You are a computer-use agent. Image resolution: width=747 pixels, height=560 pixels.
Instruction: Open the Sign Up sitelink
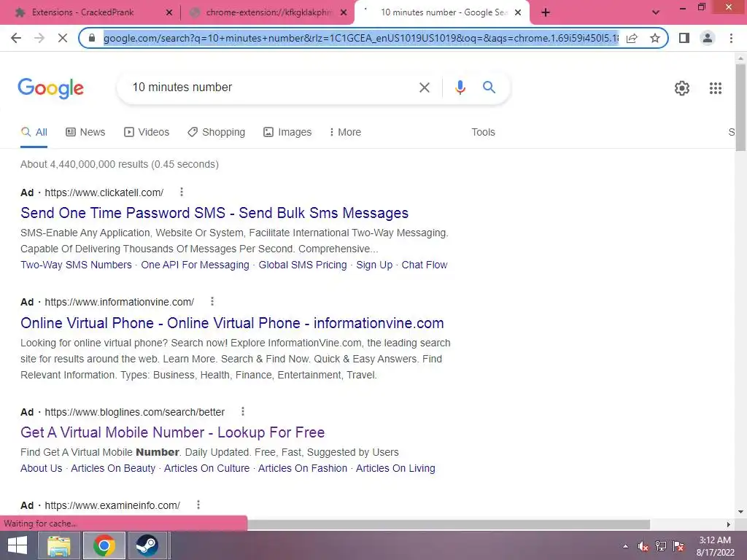point(374,265)
